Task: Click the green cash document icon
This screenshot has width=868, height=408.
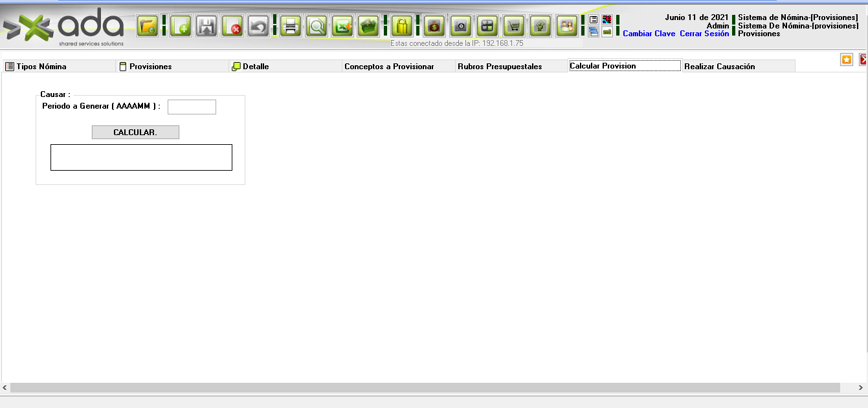Action: (x=540, y=27)
